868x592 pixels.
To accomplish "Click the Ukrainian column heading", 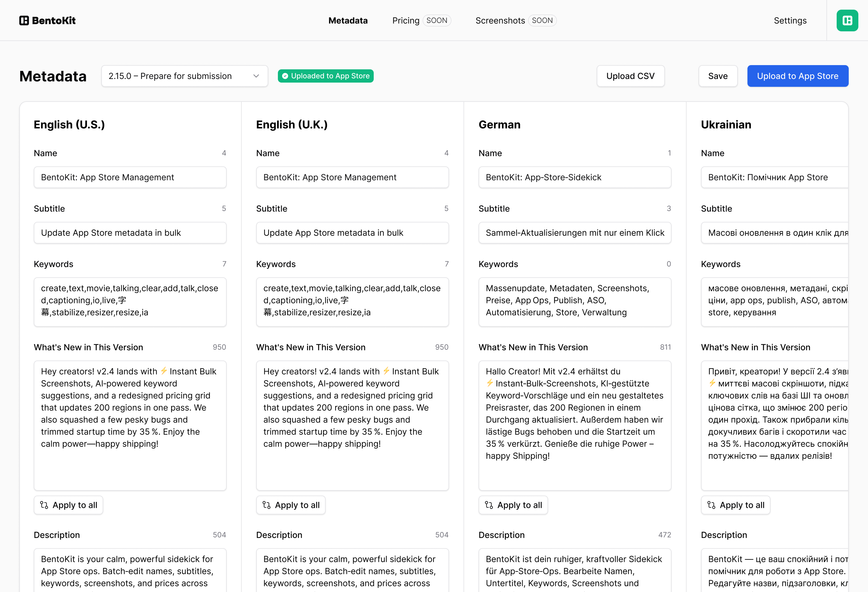I will tap(726, 125).
